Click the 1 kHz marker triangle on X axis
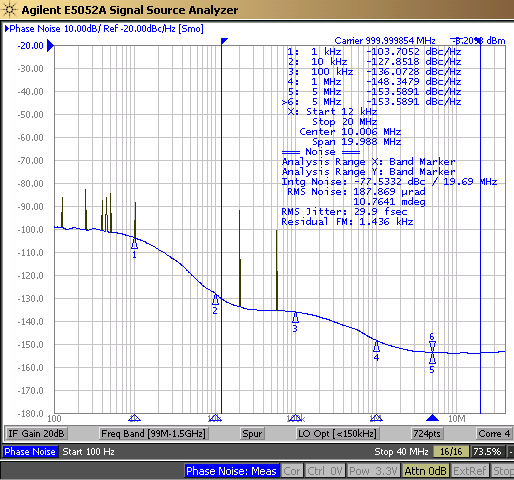 pyautogui.click(x=134, y=418)
